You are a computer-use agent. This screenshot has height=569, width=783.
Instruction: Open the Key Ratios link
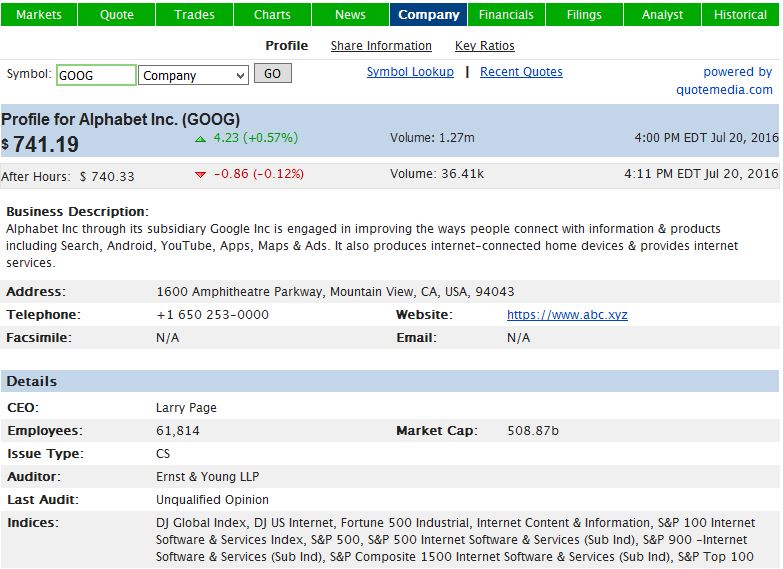click(x=484, y=45)
